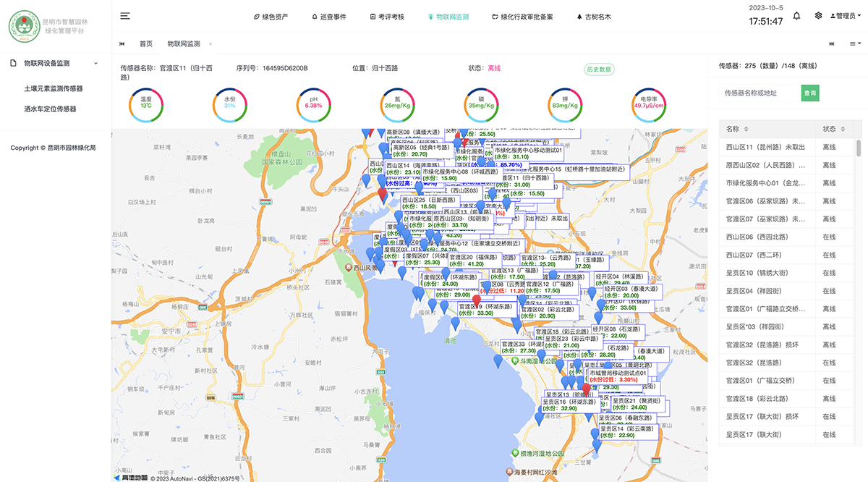Open the settings gear icon
The width and height of the screenshot is (868, 482).
coord(818,16)
